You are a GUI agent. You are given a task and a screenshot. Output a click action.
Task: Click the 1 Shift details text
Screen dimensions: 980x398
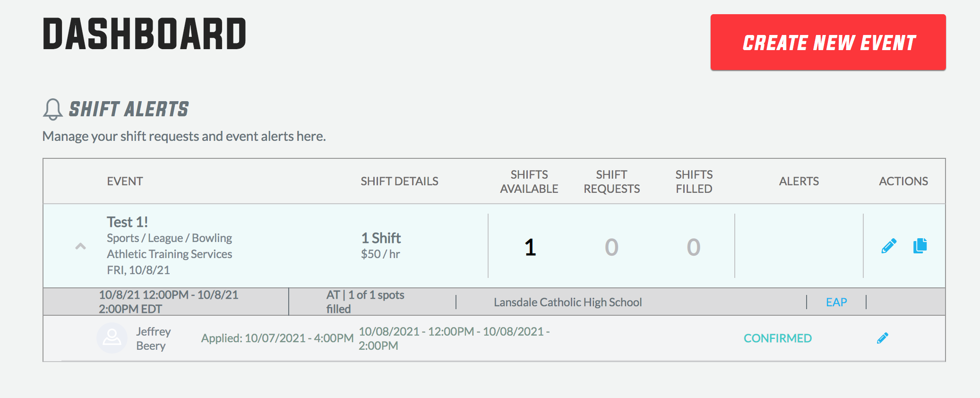pyautogui.click(x=381, y=238)
